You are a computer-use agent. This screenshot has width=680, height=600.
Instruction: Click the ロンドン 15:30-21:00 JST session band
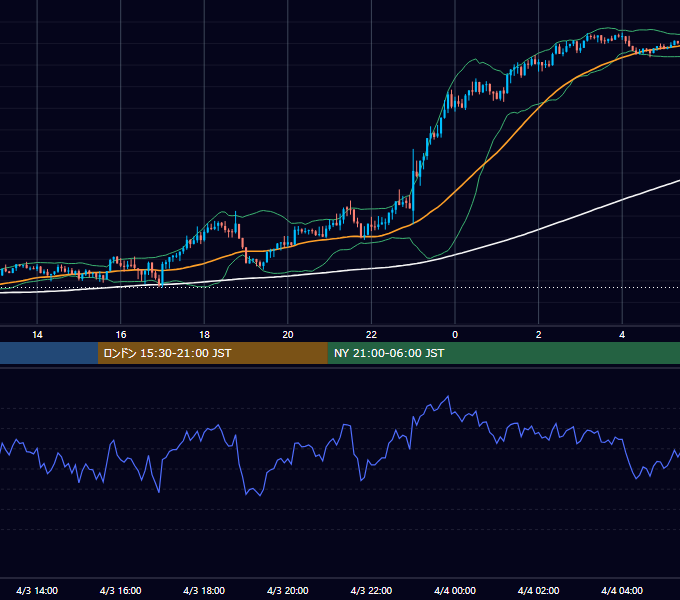212,353
